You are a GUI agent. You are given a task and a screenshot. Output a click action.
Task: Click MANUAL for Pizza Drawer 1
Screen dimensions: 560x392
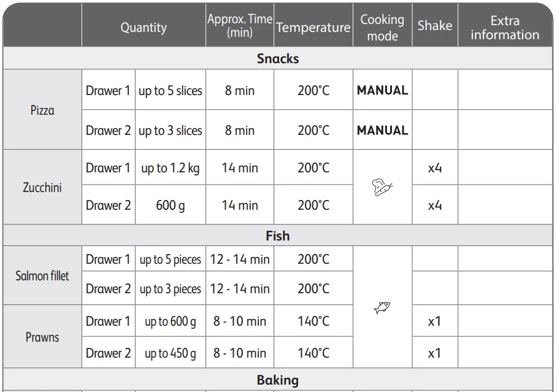pyautogui.click(x=382, y=90)
